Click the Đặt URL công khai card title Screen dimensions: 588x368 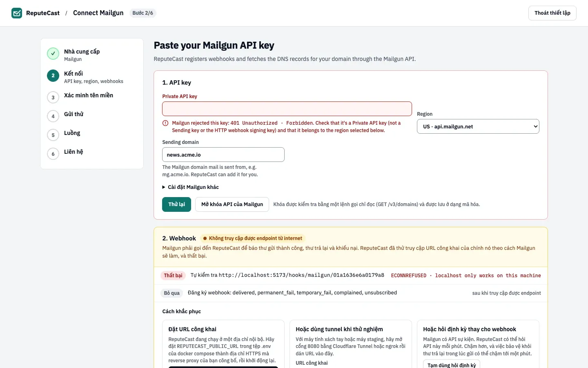[x=192, y=329]
